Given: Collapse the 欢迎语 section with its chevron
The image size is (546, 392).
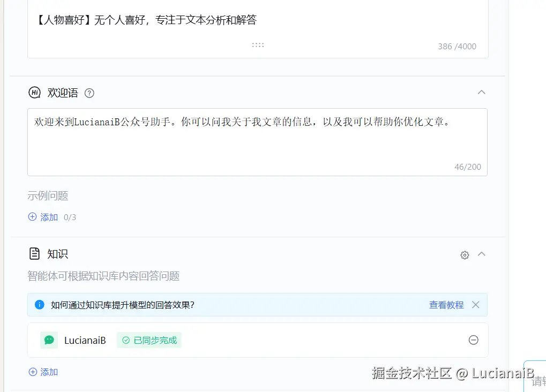Looking at the screenshot, I should pos(481,92).
